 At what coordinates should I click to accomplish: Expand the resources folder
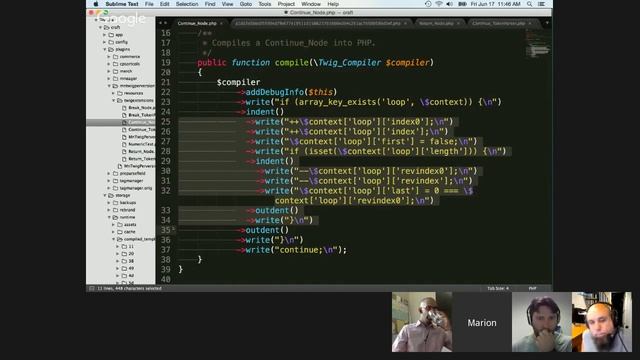(113, 93)
